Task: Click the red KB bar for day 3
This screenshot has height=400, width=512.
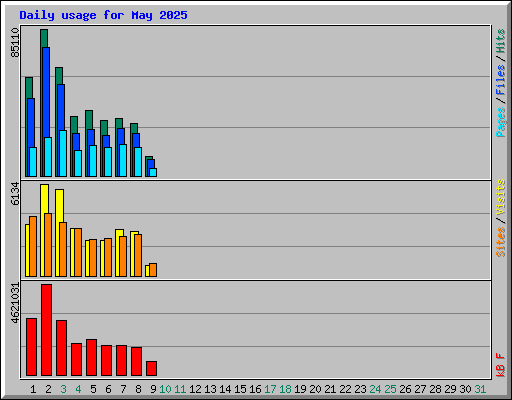Action: pos(62,348)
